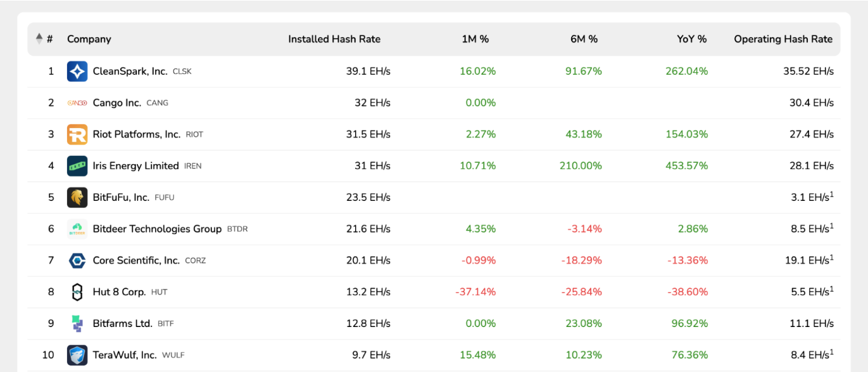The image size is (868, 372).
Task: Toggle rank sort arrows beside # header
Action: (x=39, y=39)
